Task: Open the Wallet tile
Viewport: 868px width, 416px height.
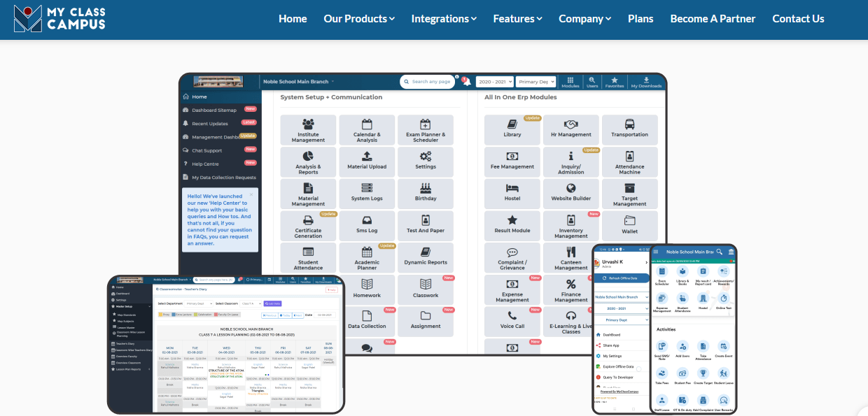Action: [x=630, y=227]
